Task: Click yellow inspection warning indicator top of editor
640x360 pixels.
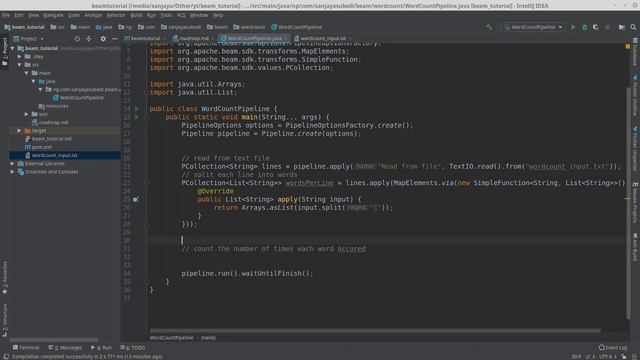Action: tap(627, 46)
